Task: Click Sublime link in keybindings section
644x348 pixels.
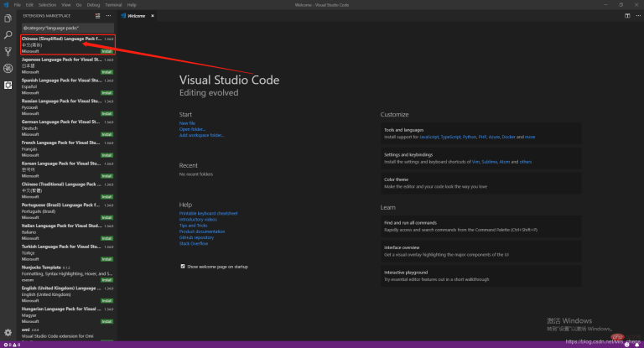Action: point(489,162)
